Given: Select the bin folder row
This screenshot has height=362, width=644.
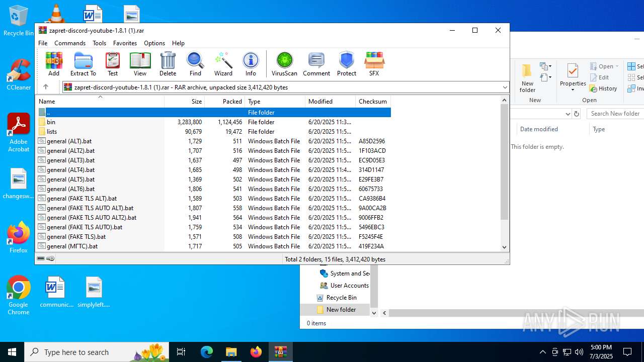Looking at the screenshot, I should point(213,122).
